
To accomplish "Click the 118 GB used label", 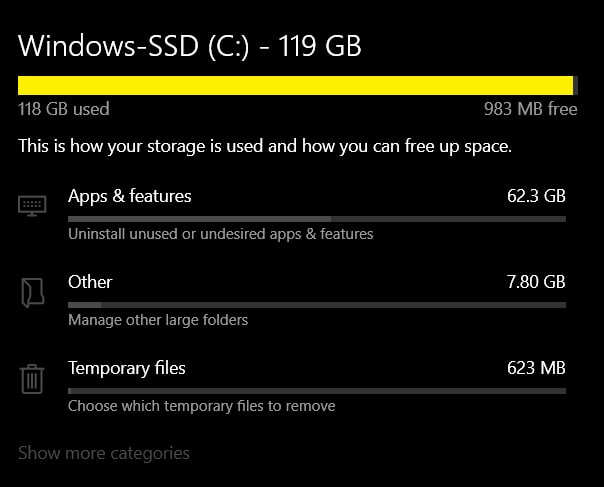I will (64, 109).
